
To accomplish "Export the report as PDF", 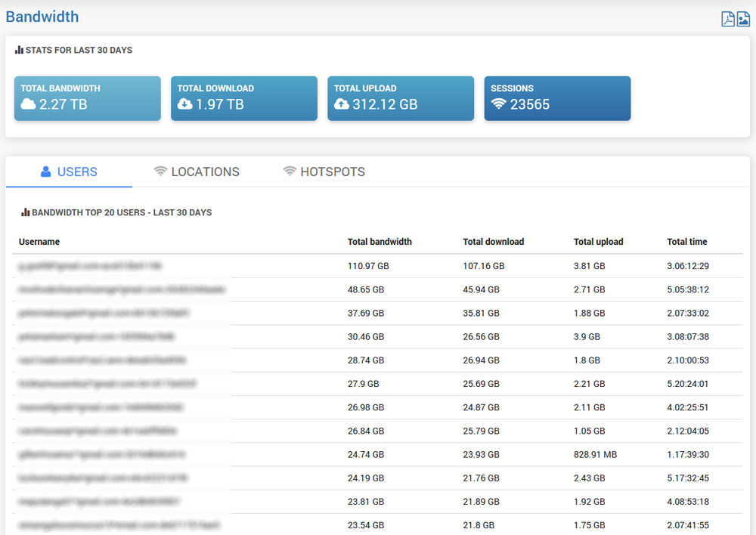I will pyautogui.click(x=727, y=19).
